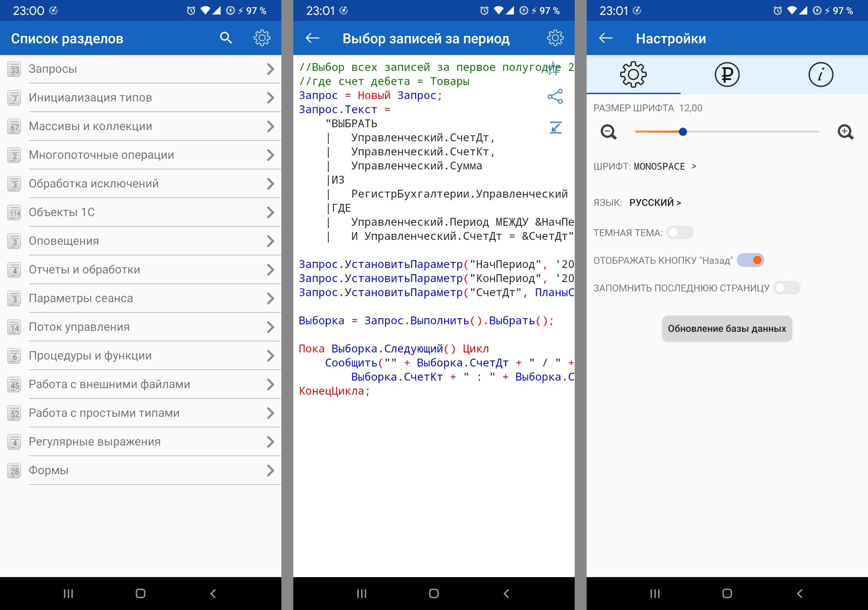Expand chevron for Отчеты и обработки
The image size is (868, 610).
point(270,270)
